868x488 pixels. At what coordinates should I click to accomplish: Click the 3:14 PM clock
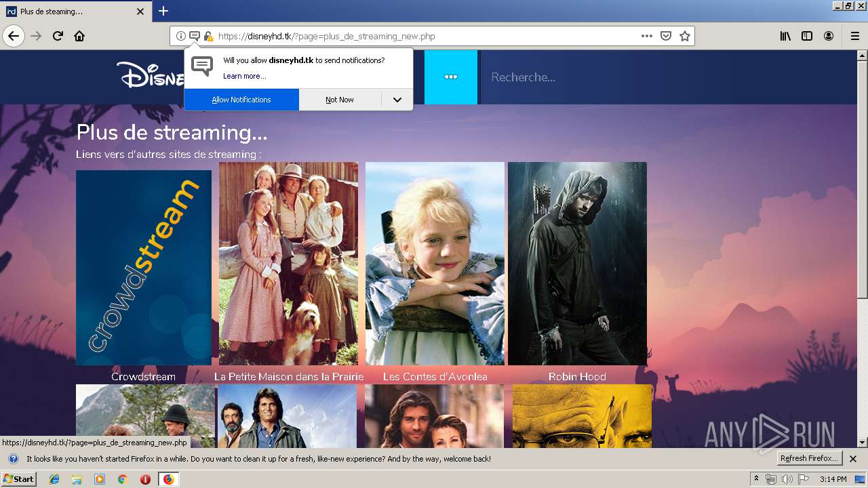pyautogui.click(x=833, y=479)
